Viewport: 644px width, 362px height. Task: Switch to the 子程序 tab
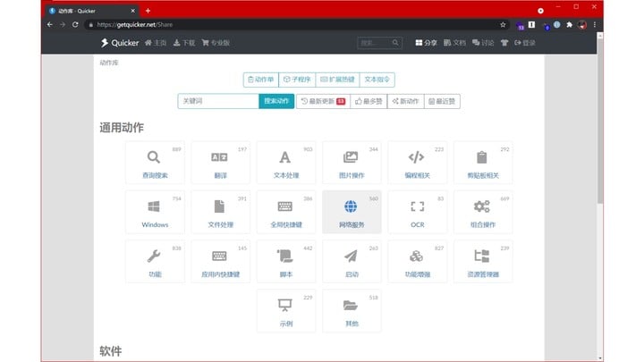point(298,80)
